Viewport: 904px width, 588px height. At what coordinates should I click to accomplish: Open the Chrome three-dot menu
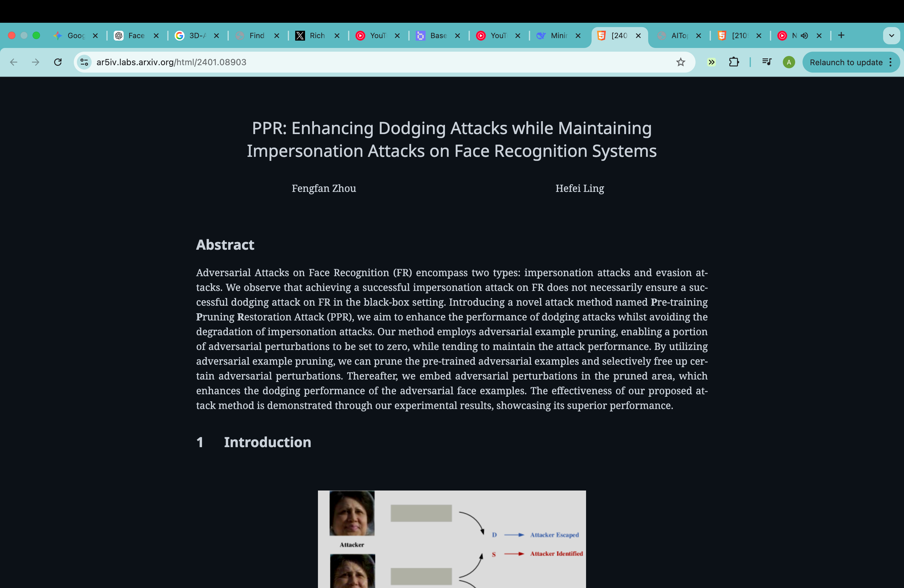coord(891,62)
